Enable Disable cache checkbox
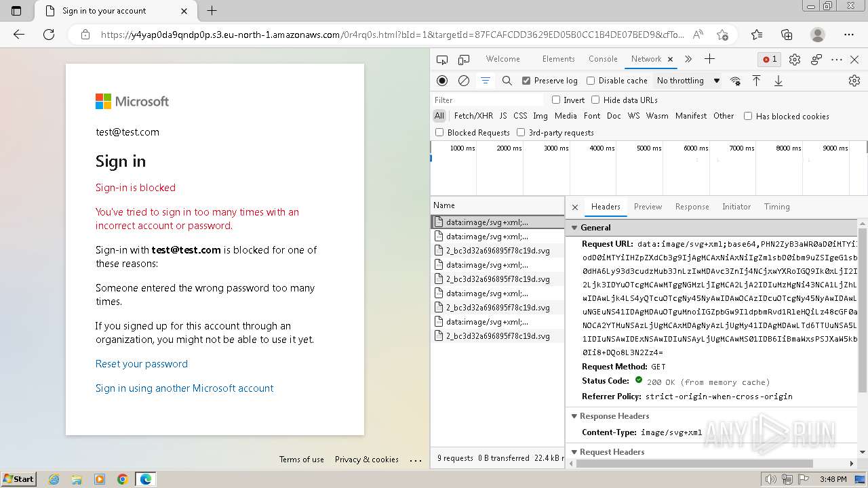 [591, 81]
